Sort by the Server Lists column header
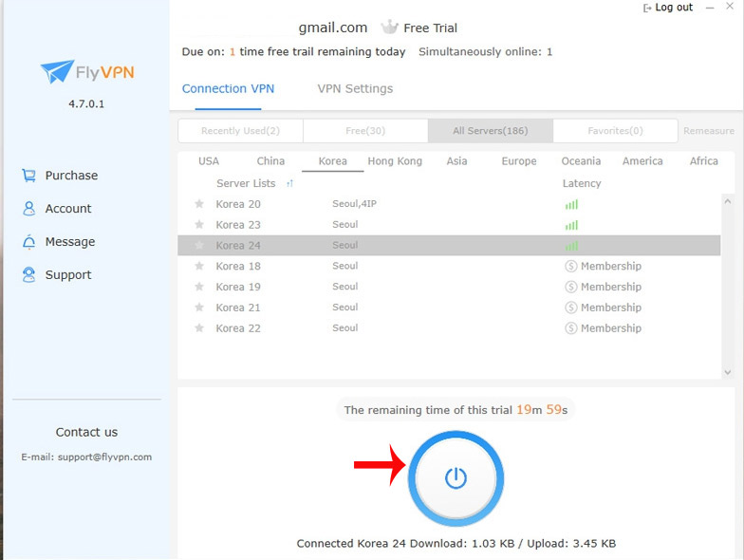The height and width of the screenshot is (560, 744). 246,184
